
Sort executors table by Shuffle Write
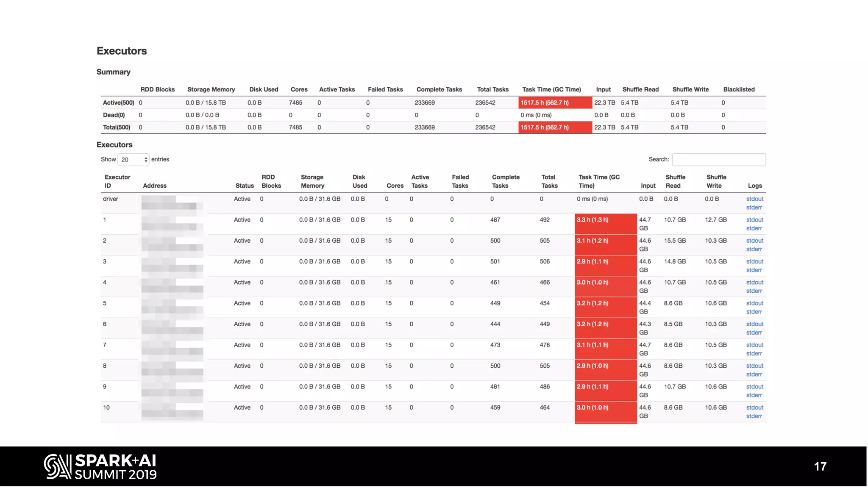tap(716, 181)
